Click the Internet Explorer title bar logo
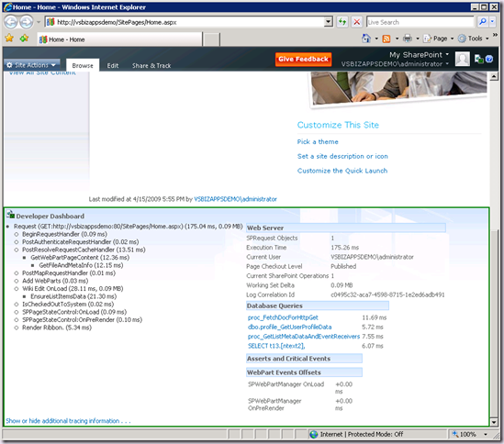This screenshot has width=504, height=444. pyautogui.click(x=7, y=6)
